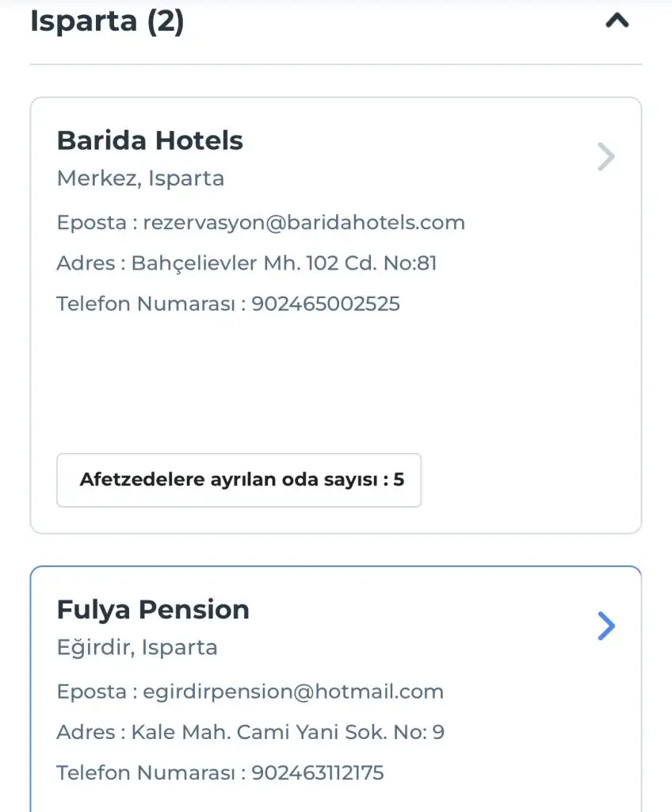The height and width of the screenshot is (812, 672).
Task: Click the Eğirdir, Isparta location text
Action: point(137,648)
